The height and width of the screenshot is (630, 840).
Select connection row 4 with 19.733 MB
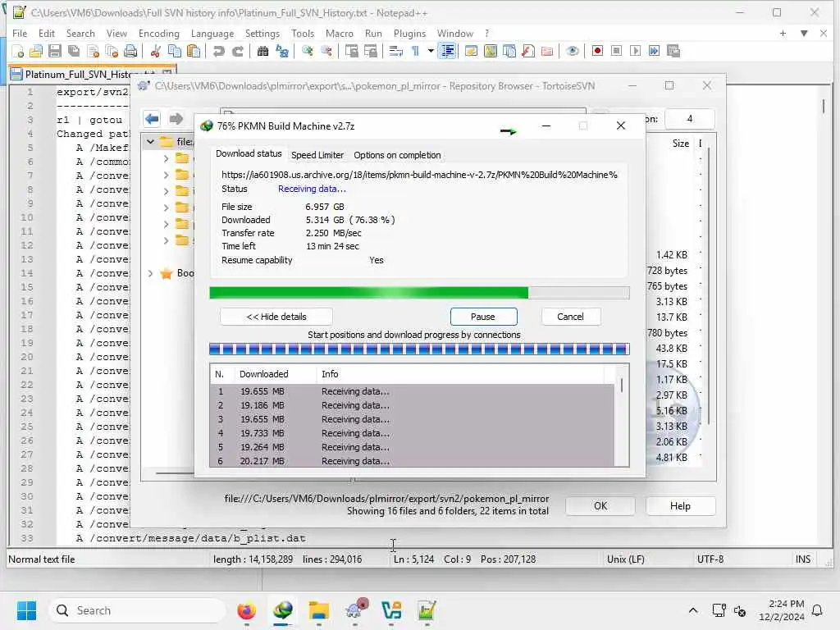pos(412,433)
